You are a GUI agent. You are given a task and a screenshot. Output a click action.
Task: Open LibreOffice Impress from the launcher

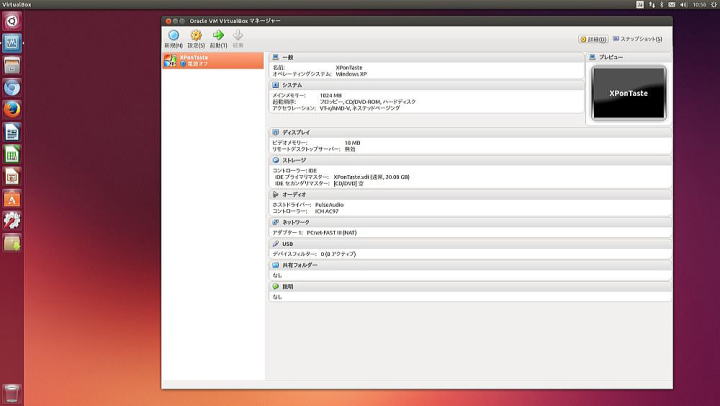pyautogui.click(x=12, y=177)
